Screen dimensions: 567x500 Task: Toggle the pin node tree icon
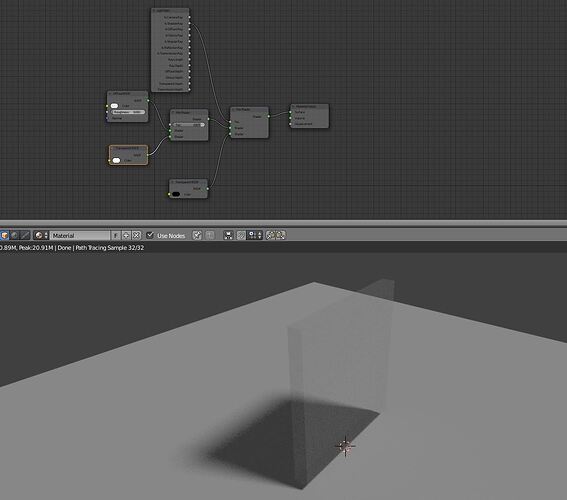tap(197, 235)
